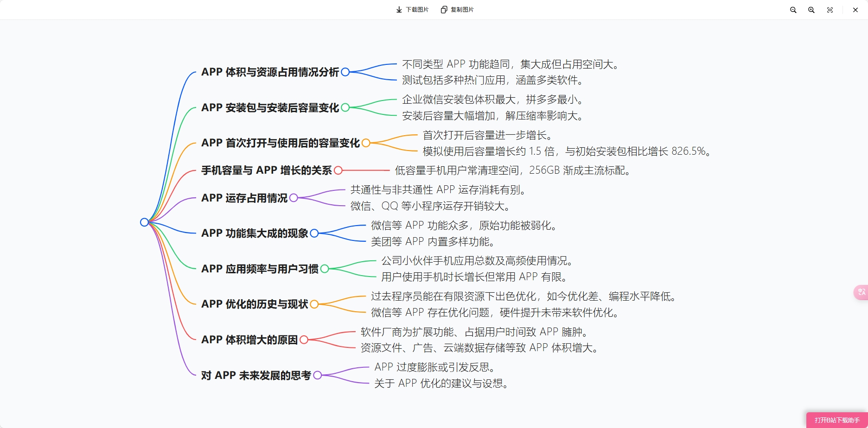Click the zoom out magnifier icon
Image resolution: width=868 pixels, height=428 pixels.
793,9
